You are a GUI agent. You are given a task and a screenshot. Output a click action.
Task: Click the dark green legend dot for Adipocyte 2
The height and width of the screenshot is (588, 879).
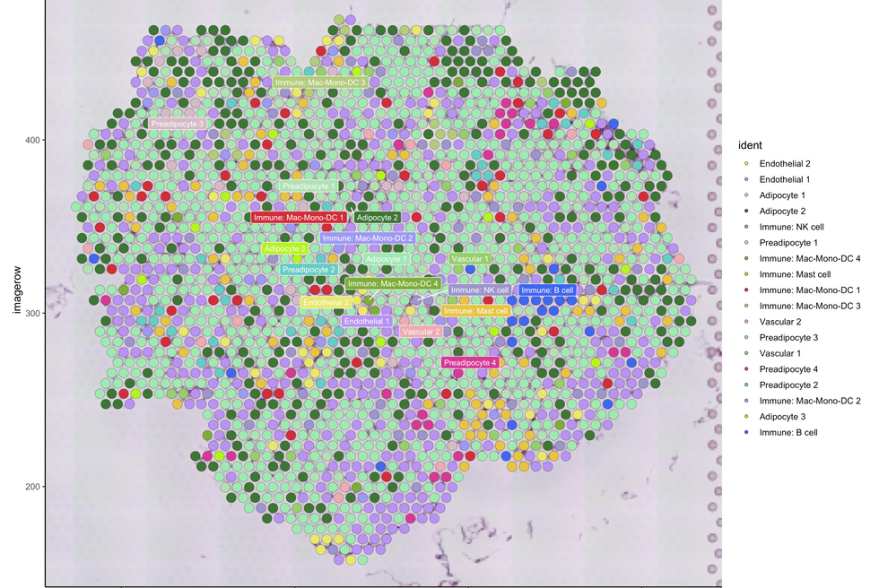(x=746, y=212)
